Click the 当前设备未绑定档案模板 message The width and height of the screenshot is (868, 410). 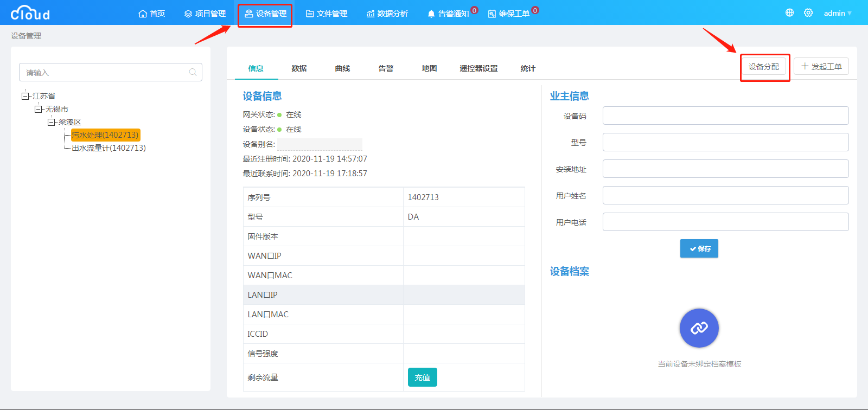click(699, 364)
